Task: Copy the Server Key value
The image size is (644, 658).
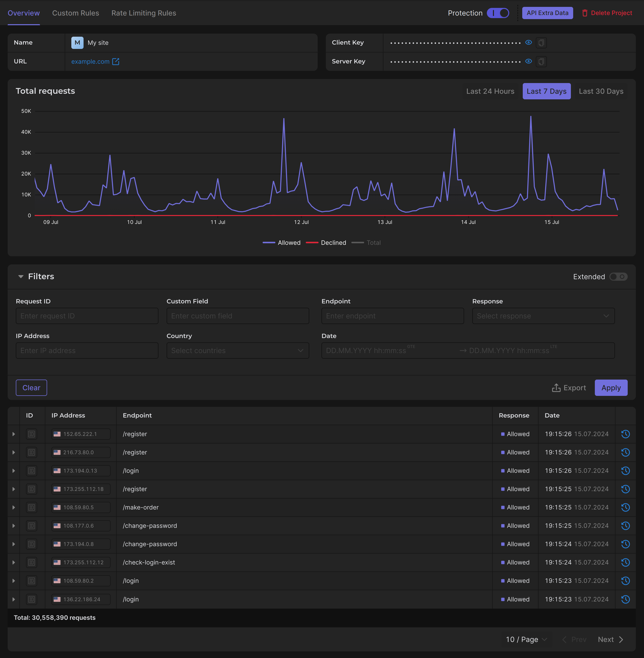Action: [x=541, y=62]
